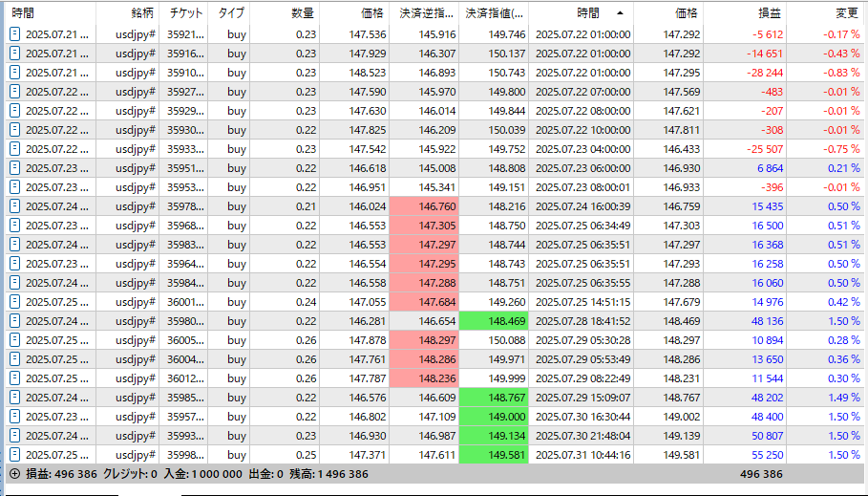868x496 pixels.
Task: Choose the deal icon on ticket 35985 row
Action: coord(15,398)
